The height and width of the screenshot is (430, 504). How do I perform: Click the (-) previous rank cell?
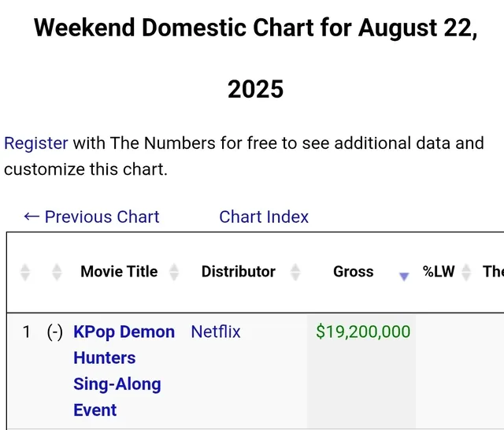[x=55, y=332]
